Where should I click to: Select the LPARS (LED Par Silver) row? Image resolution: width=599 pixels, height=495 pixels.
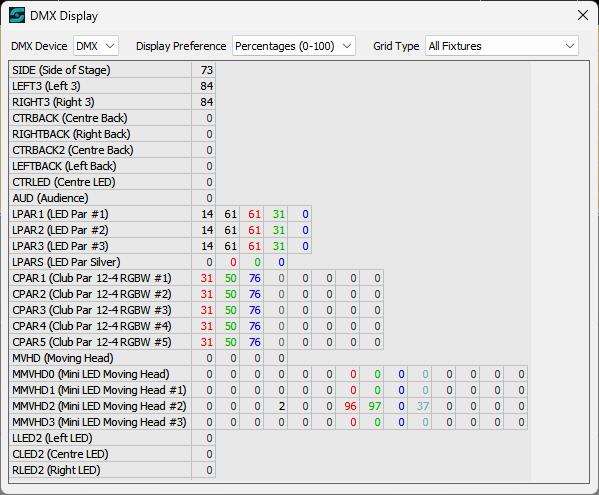point(148,262)
